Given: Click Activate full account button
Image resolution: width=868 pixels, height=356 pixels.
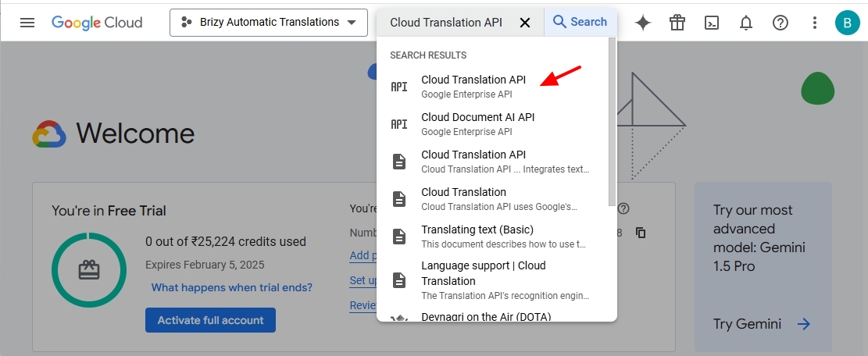Looking at the screenshot, I should pos(210,320).
